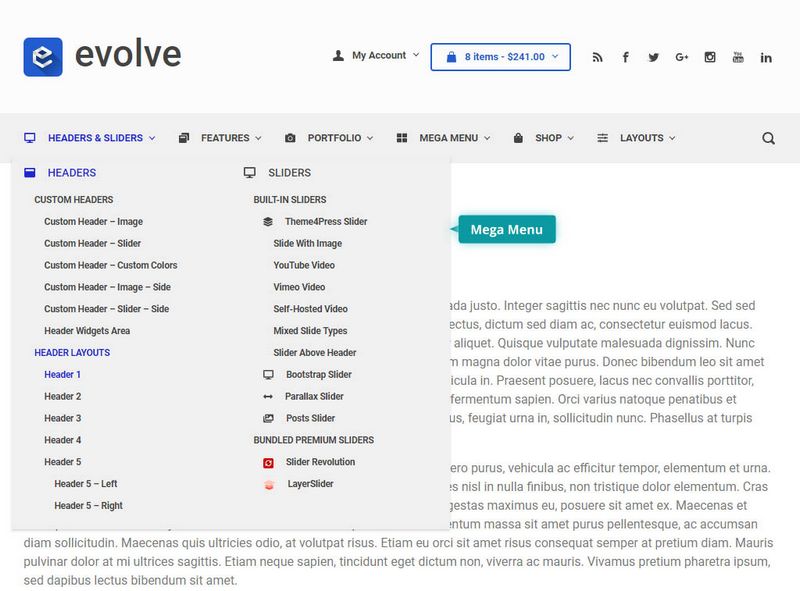
Task: Open the Instagram social icon
Action: point(710,57)
